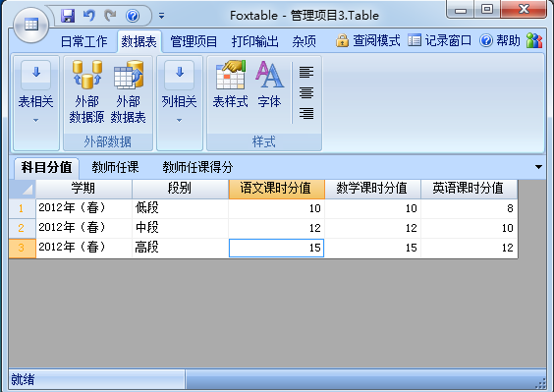Expand the table tabs list dropdown arrow
This screenshot has width=554, height=392.
click(538, 167)
